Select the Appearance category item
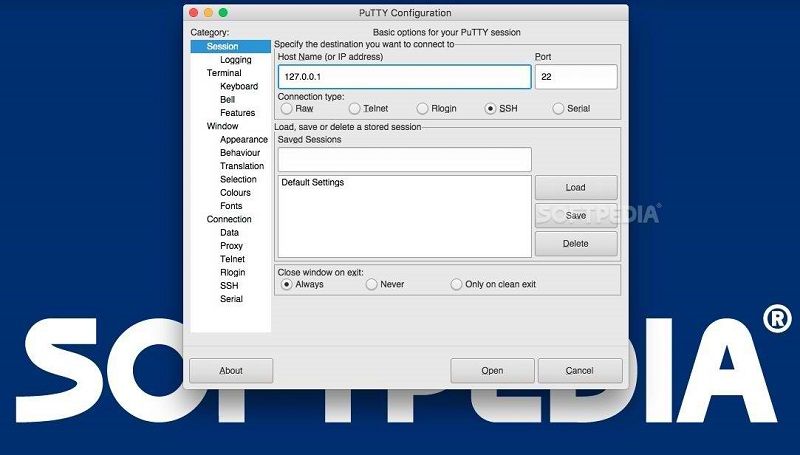This screenshot has height=455, width=800. (244, 140)
